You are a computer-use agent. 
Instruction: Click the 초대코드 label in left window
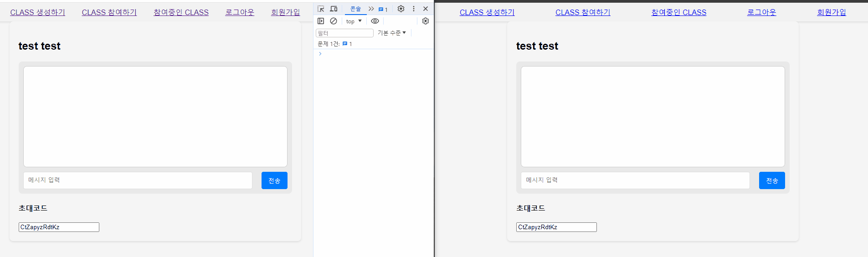click(33, 208)
